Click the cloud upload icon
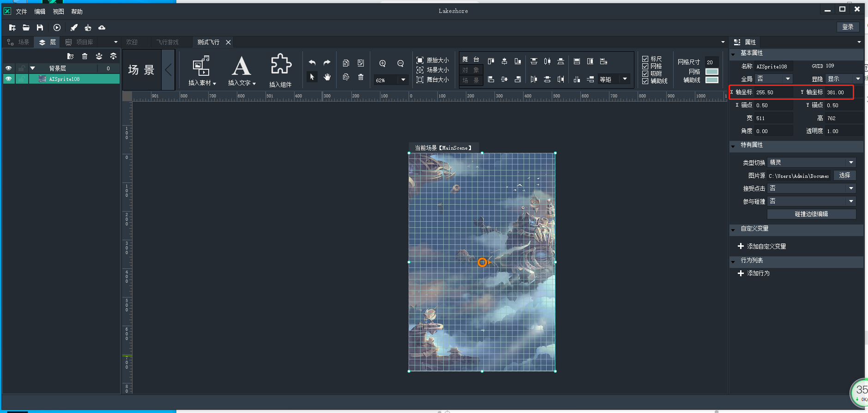The width and height of the screenshot is (868, 413). point(102,28)
